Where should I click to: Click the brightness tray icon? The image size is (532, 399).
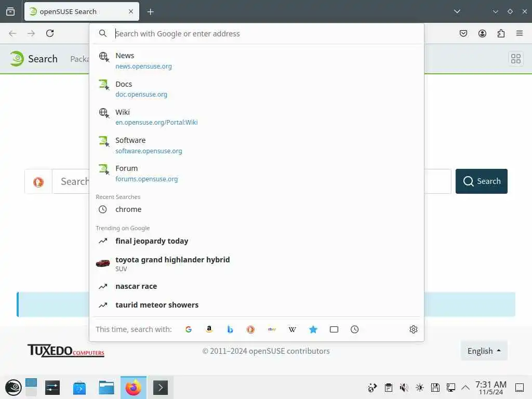420,388
